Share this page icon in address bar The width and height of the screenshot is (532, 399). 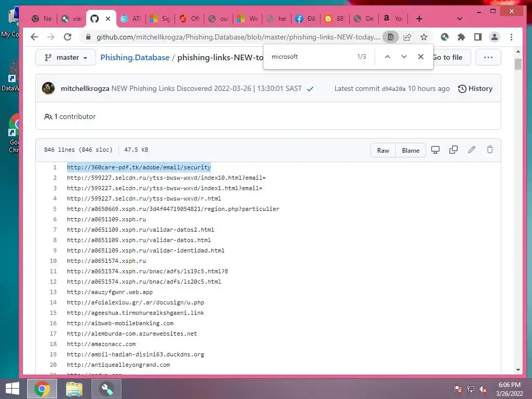click(x=407, y=37)
